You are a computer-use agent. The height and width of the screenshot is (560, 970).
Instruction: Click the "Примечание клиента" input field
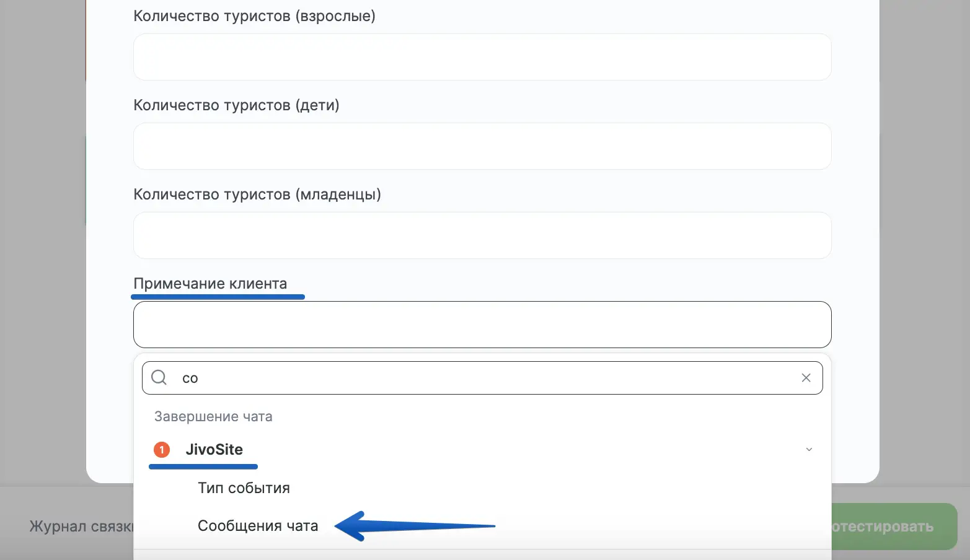[482, 325]
